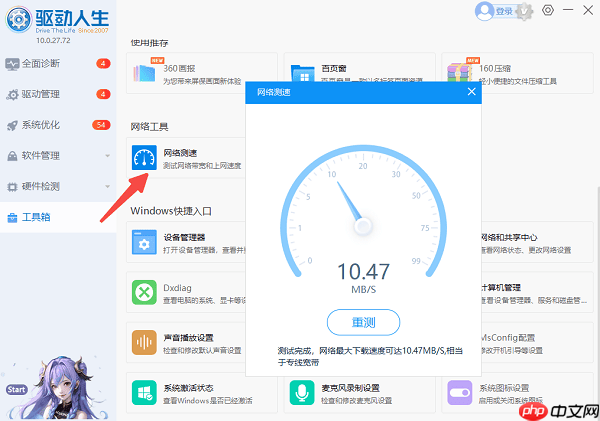Go to 硬件检测 section
The width and height of the screenshot is (600, 421).
[58, 186]
